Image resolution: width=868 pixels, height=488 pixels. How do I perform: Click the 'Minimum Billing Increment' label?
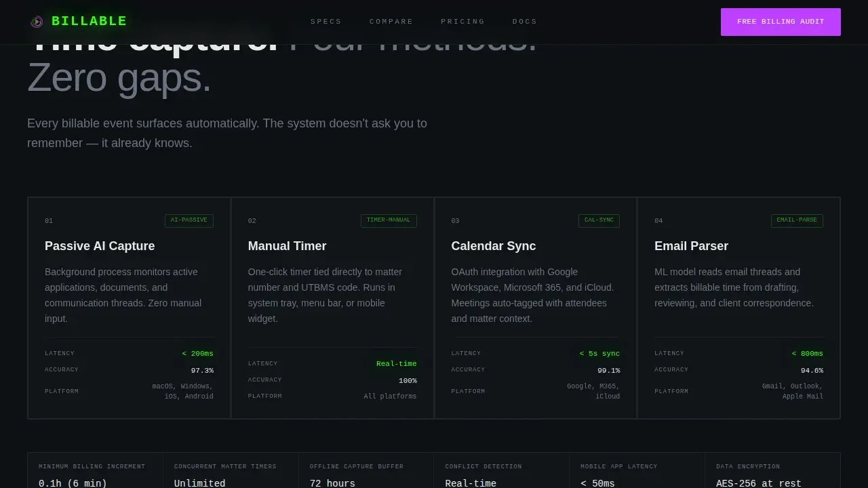(92, 466)
